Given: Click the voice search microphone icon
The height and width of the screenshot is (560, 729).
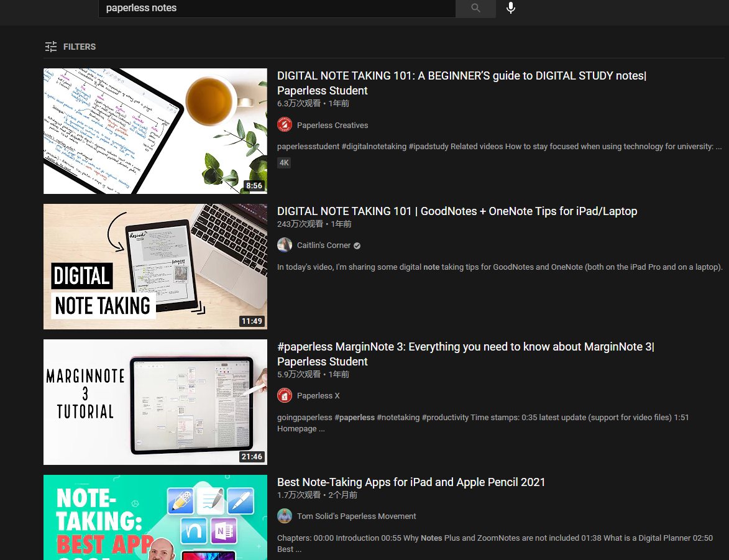Looking at the screenshot, I should 510,8.
